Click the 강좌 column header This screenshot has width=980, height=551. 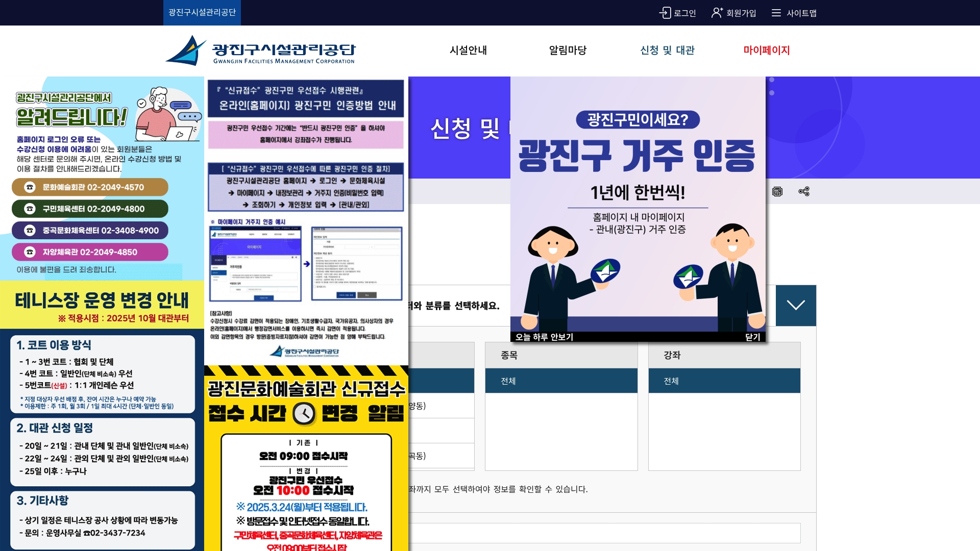tap(724, 355)
